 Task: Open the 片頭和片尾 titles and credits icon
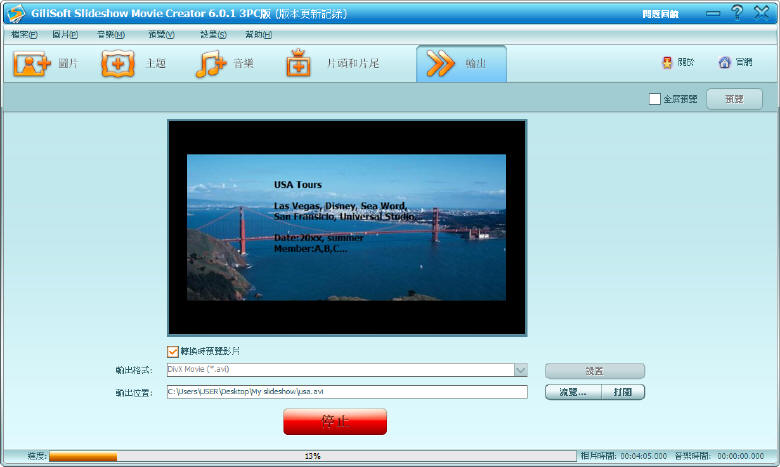tap(298, 63)
